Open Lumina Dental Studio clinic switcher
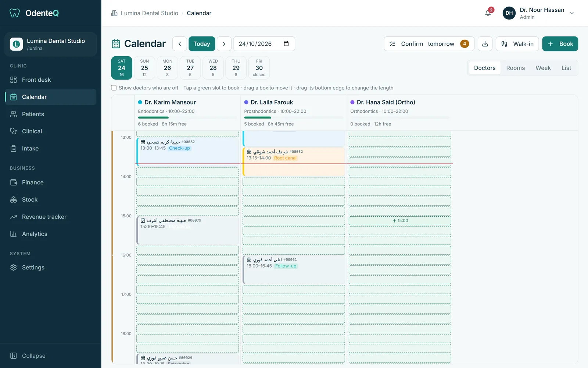 [51, 44]
